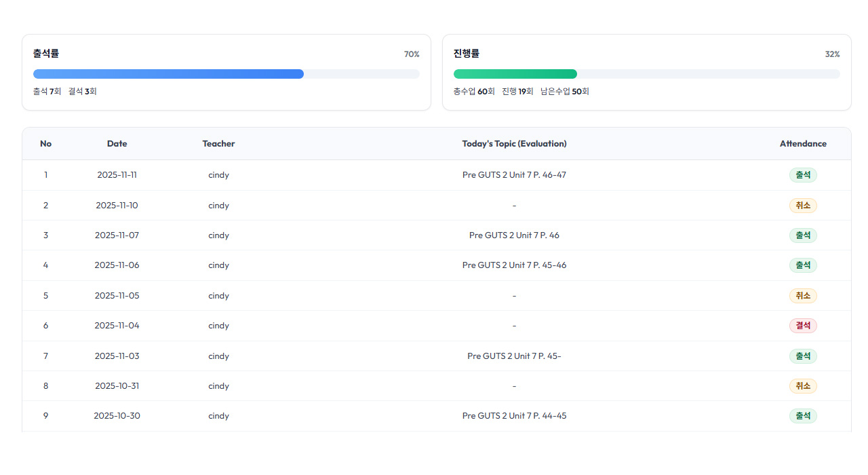Click the 출석 badge for 2025-11-11
868x475 pixels.
(x=803, y=175)
